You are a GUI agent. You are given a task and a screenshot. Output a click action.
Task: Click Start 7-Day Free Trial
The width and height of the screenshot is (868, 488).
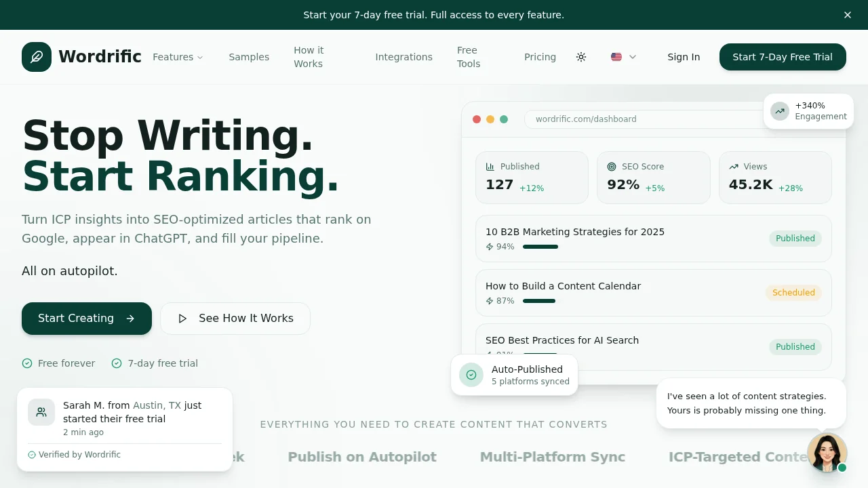(782, 57)
